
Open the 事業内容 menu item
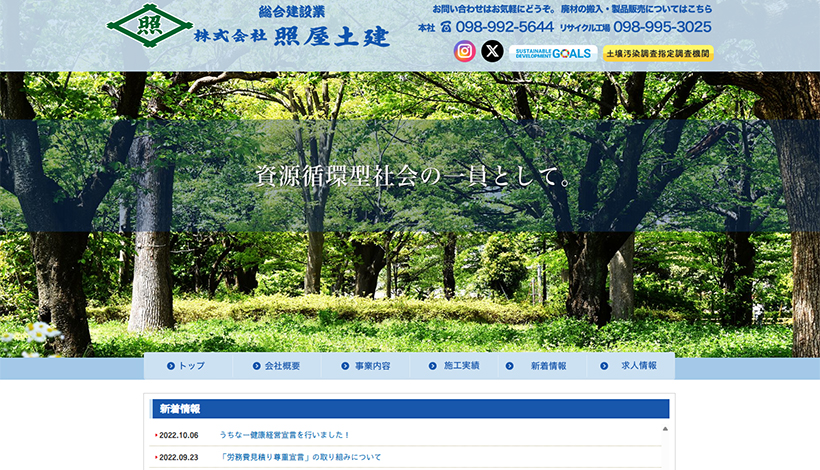click(x=372, y=366)
